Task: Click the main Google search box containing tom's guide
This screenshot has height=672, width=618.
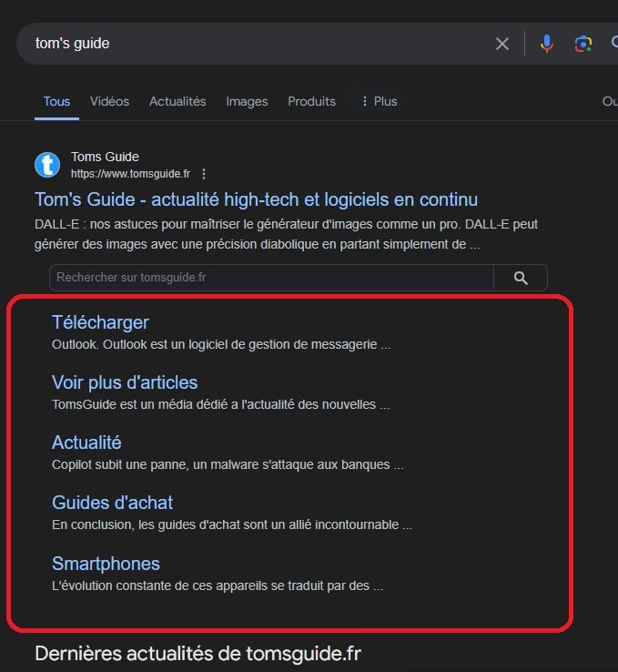Action: [255, 44]
